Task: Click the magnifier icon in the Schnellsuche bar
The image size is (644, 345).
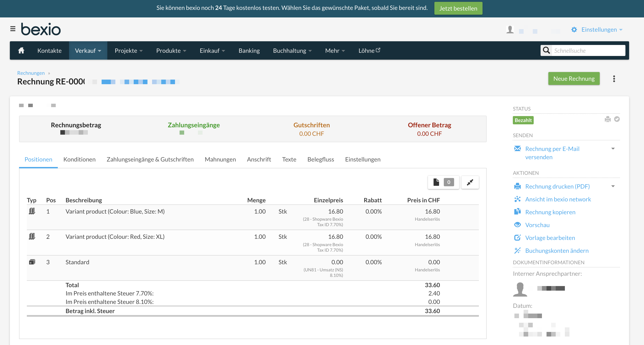Action: (546, 50)
